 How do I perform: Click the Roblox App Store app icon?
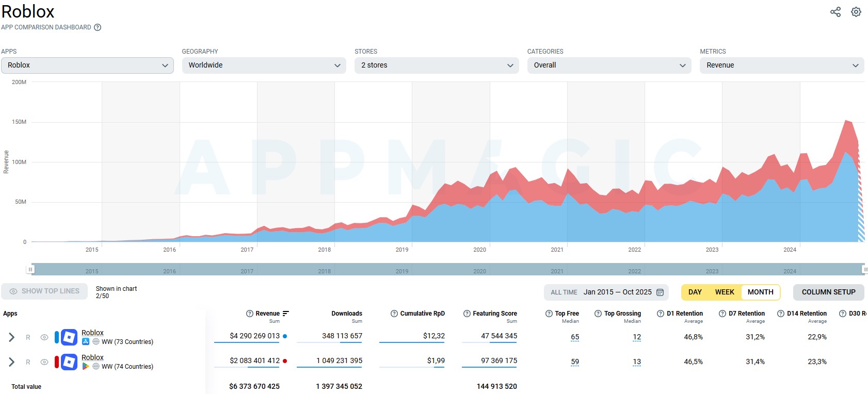[x=69, y=337]
